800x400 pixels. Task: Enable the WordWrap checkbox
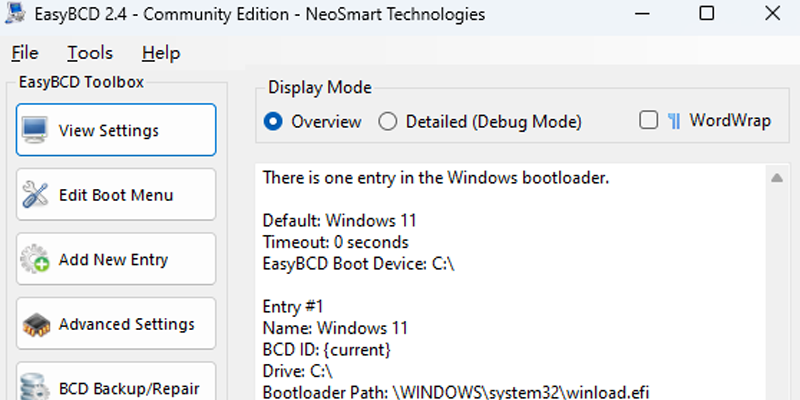pyautogui.click(x=648, y=120)
